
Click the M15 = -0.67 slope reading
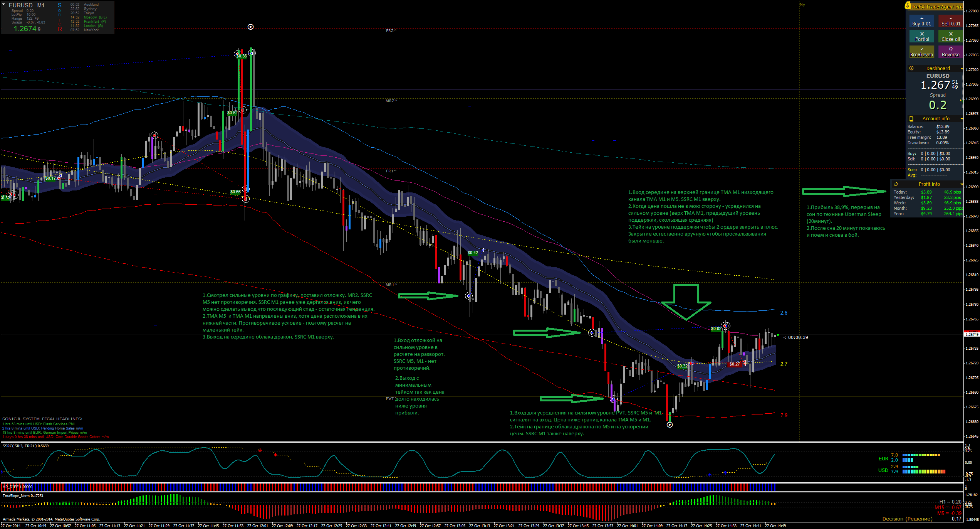pyautogui.click(x=948, y=507)
